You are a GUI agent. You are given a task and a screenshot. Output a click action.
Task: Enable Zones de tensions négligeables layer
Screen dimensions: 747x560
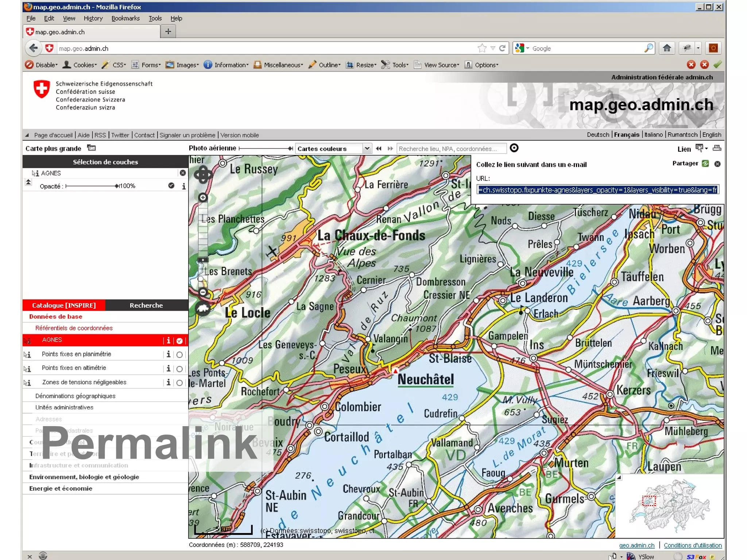(179, 382)
